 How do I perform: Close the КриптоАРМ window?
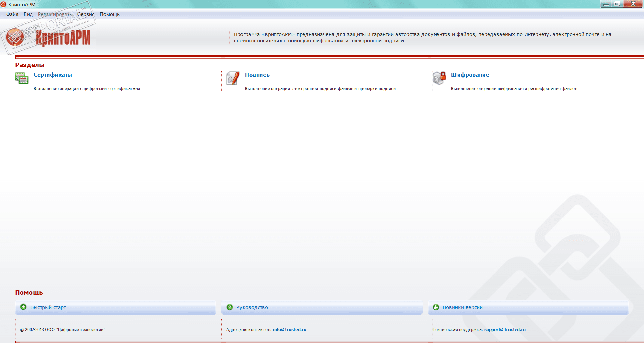coord(633,4)
